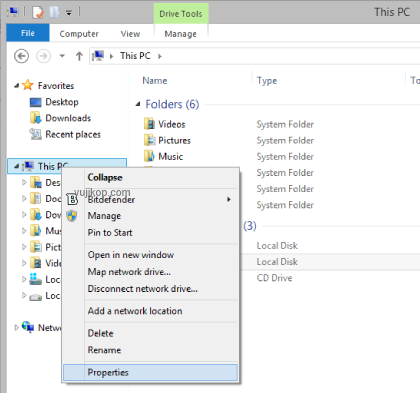Click the Properties quick access toolbar icon
This screenshot has width=420, height=393.
(x=38, y=13)
